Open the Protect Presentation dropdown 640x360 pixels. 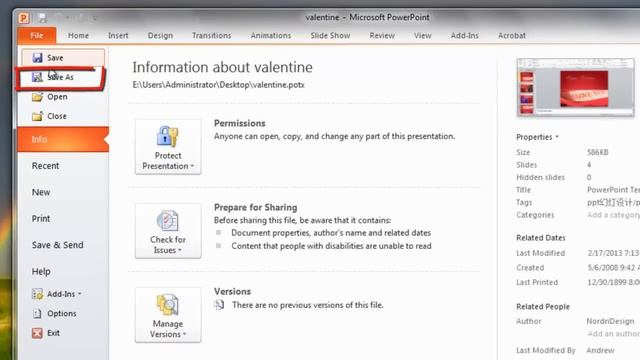[168, 147]
